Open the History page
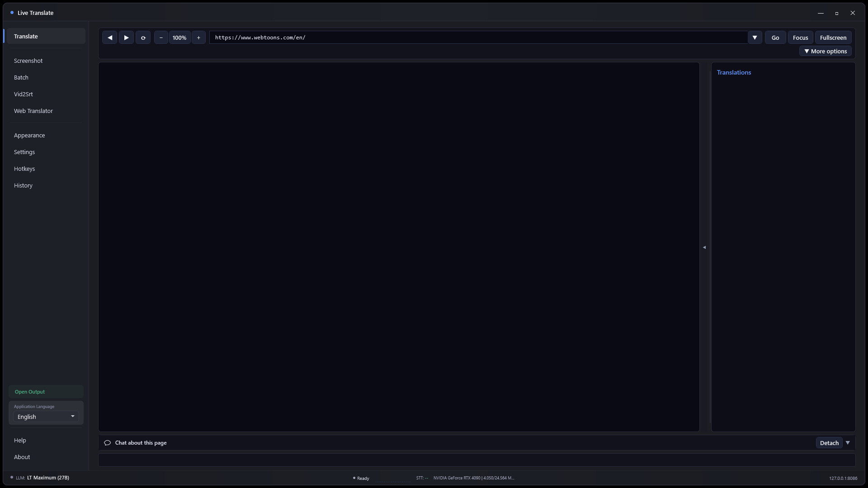This screenshot has width=868, height=488. pyautogui.click(x=46, y=185)
